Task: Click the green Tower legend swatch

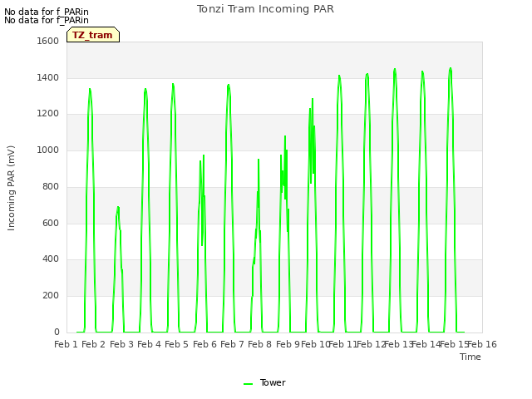Action: (248, 383)
